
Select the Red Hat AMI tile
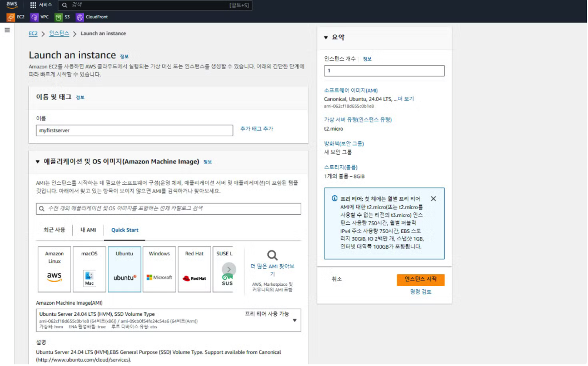pyautogui.click(x=195, y=269)
